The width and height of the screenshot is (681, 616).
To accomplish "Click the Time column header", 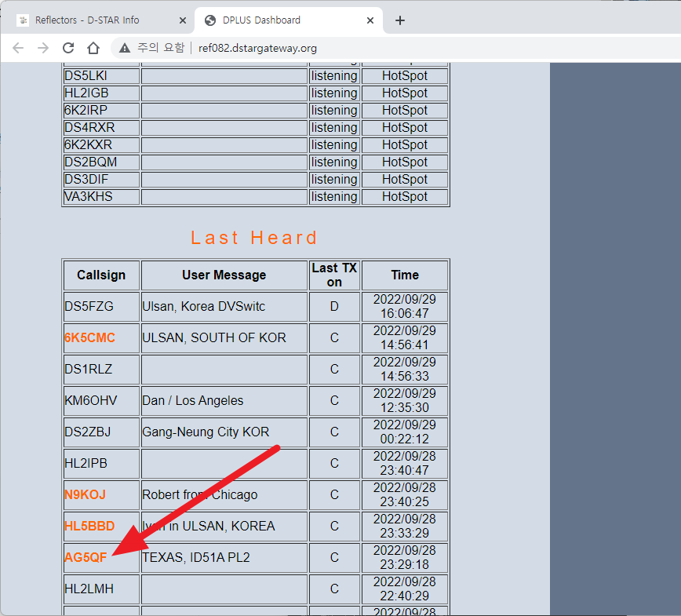I will [x=405, y=275].
